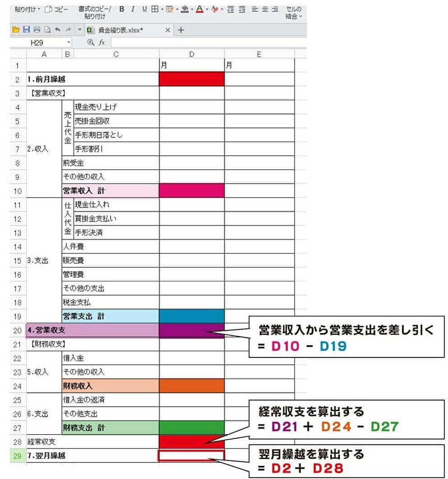
Task: Click the save floppy disk icon
Action: click(27, 29)
